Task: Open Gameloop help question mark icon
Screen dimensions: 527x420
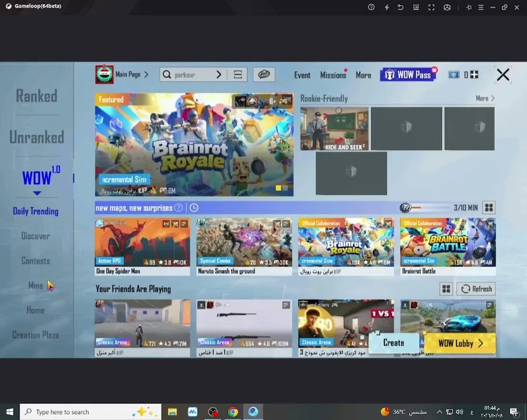Action: [x=371, y=7]
